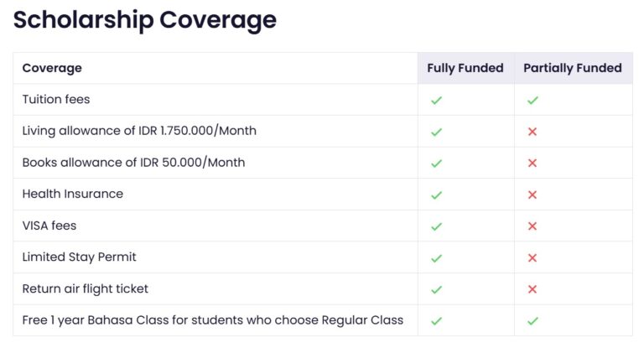This screenshot has height=348, width=644.
Task: Click Partially Funded check for Bahasa Class row
Action: pos(532,320)
